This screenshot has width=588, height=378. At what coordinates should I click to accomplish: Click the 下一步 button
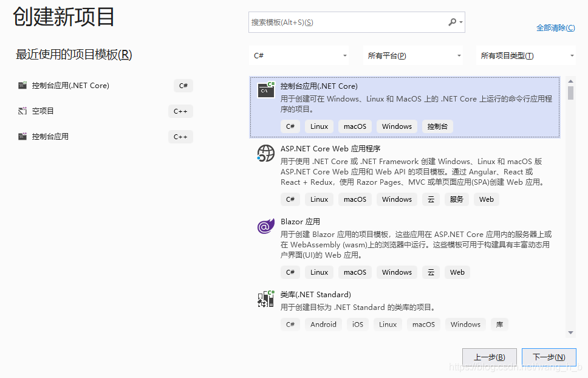click(x=549, y=357)
